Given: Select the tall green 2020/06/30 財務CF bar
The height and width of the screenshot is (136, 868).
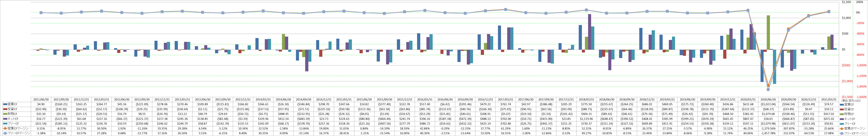Looking at the screenshot, I should coord(768,32).
